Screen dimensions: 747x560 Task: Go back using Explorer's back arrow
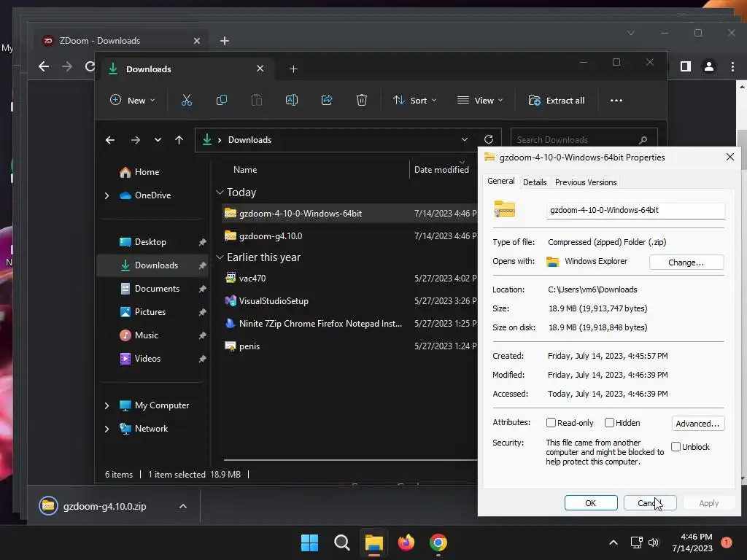pyautogui.click(x=110, y=140)
